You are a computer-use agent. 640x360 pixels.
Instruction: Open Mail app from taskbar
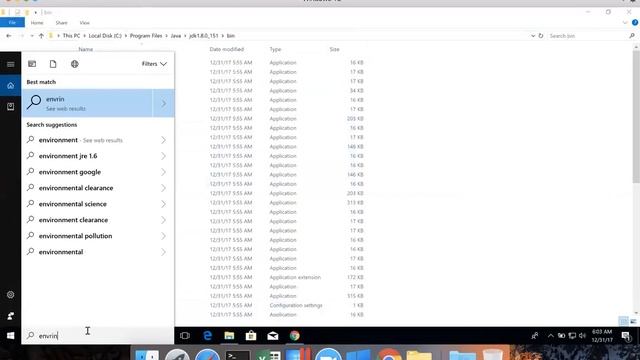coord(273,336)
